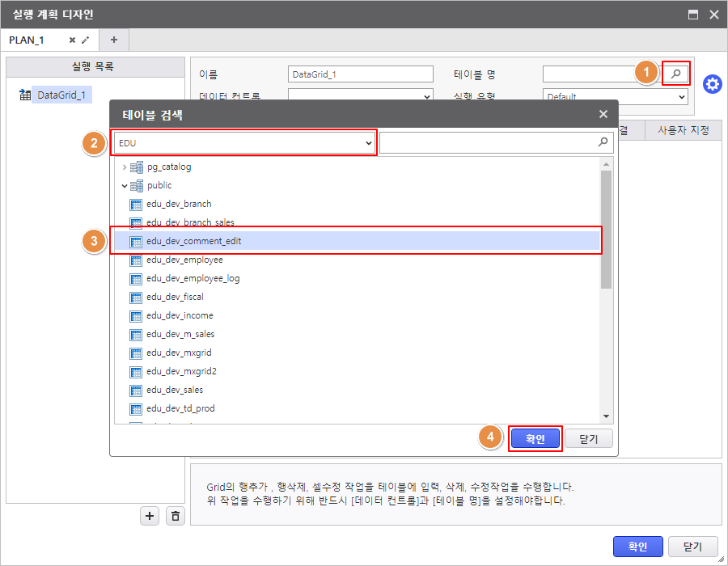Click the table icon beside edu_dev_m_sales
Image resolution: width=728 pixels, height=566 pixels.
coord(136,335)
